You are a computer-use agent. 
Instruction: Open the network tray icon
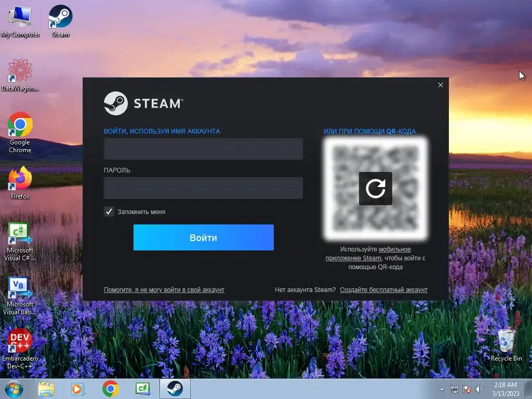coord(454,389)
